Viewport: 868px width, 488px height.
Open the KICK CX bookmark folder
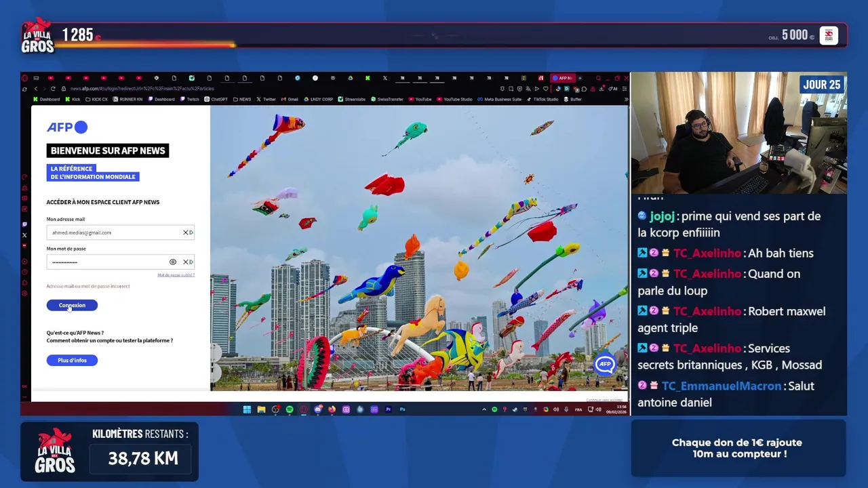96,99
